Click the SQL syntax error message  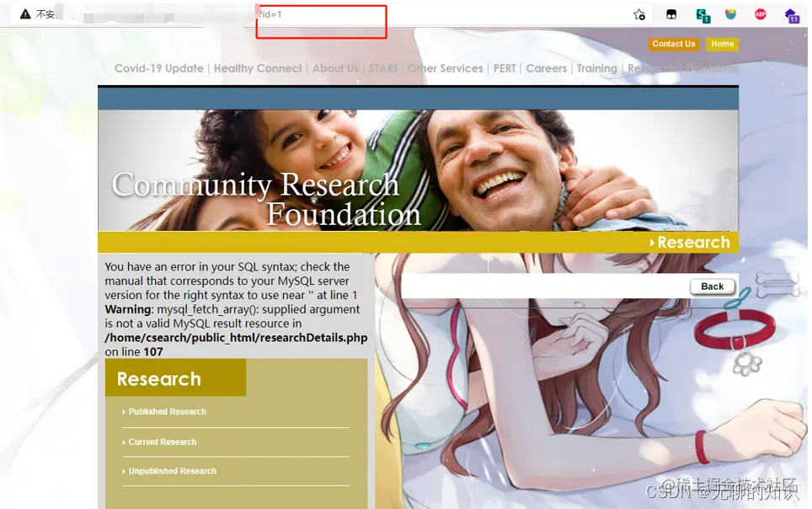(x=231, y=281)
